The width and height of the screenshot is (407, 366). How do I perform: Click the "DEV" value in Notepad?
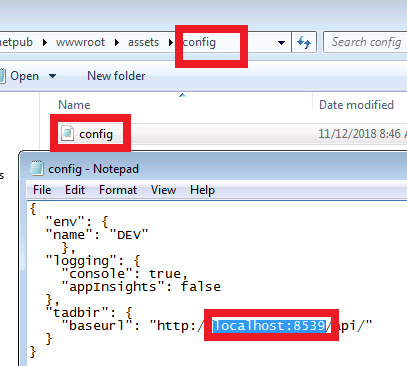coord(129,235)
